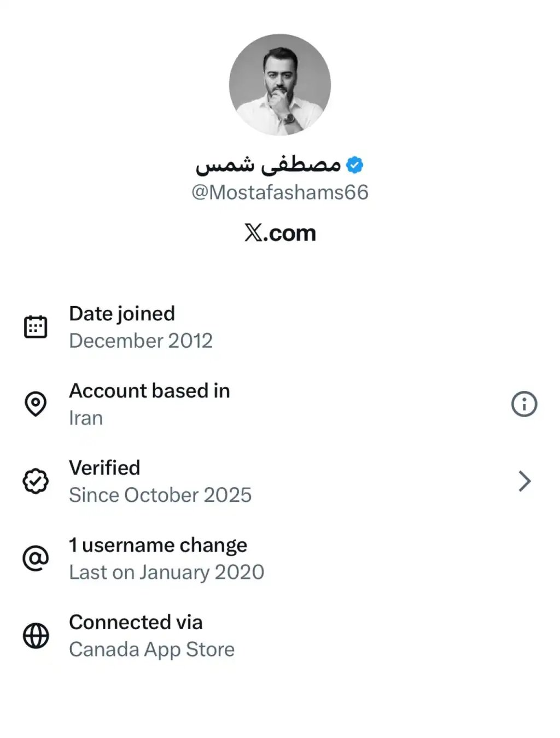Click the Since October 2025 text
Screen dimensions: 560x738
coord(160,495)
